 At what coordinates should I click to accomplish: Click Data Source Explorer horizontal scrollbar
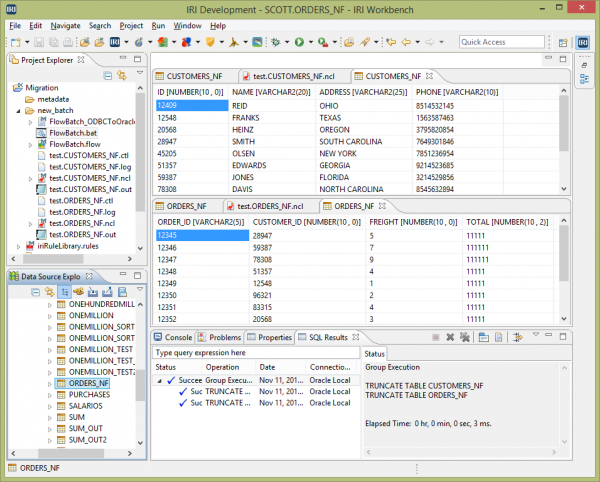pos(71,453)
